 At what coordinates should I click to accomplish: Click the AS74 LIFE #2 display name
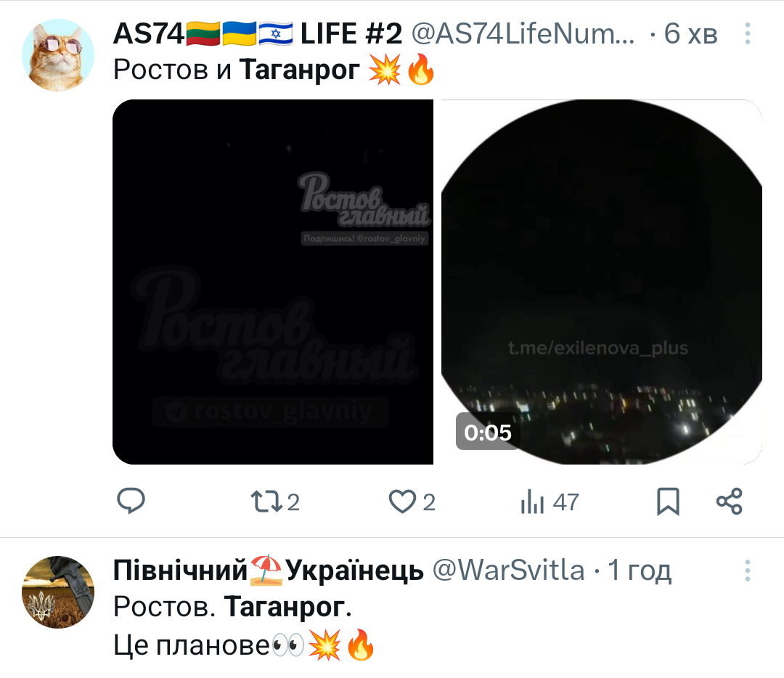(x=258, y=34)
